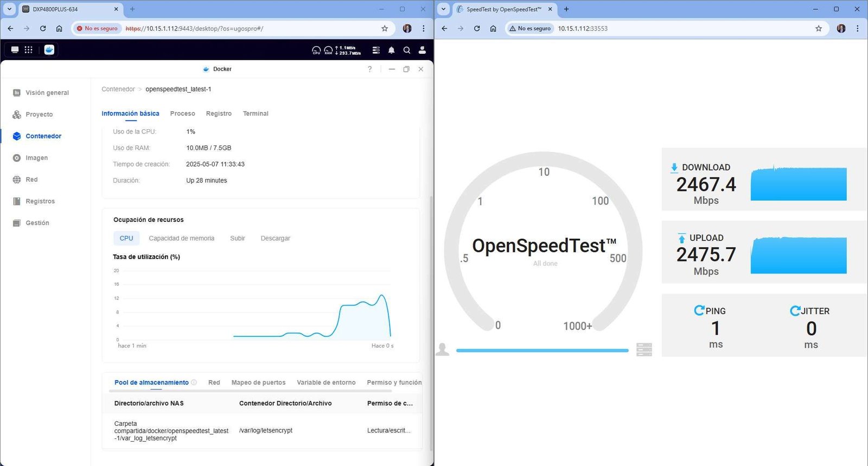Click the Contenedor breadcrumb link

point(118,89)
